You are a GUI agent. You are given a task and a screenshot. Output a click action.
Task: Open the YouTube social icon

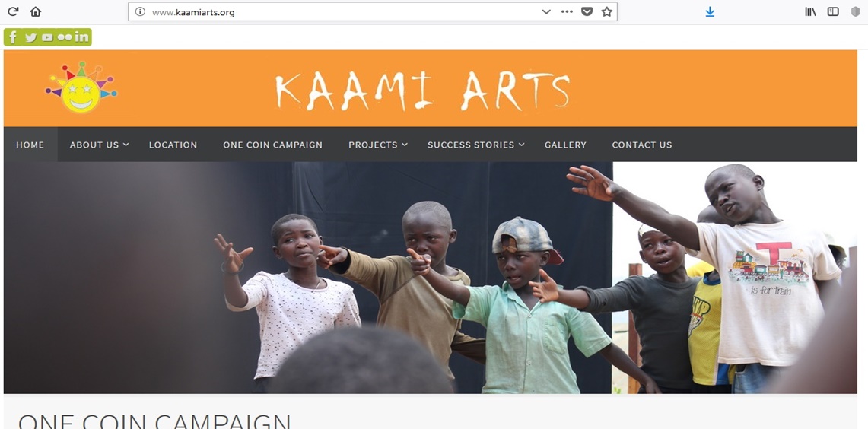click(x=47, y=37)
